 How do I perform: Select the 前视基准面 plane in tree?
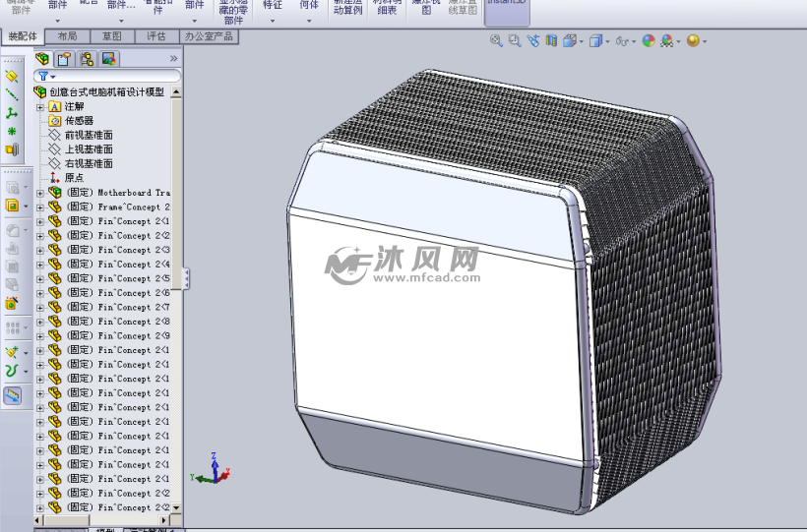[x=89, y=135]
